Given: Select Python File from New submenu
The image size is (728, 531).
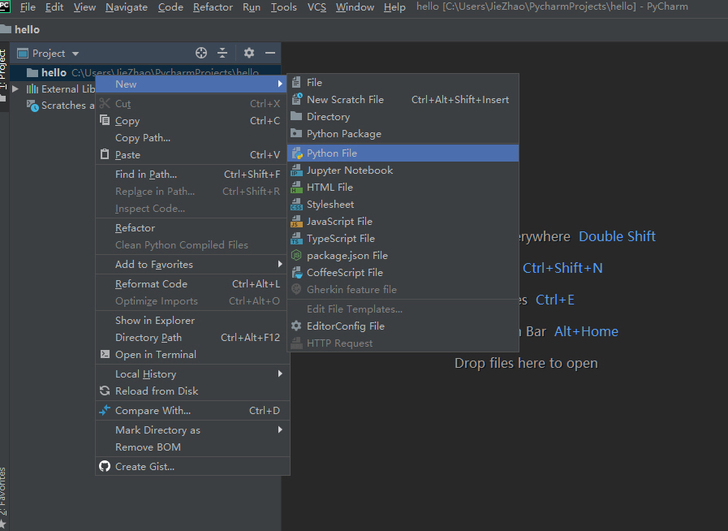Looking at the screenshot, I should tap(403, 153).
